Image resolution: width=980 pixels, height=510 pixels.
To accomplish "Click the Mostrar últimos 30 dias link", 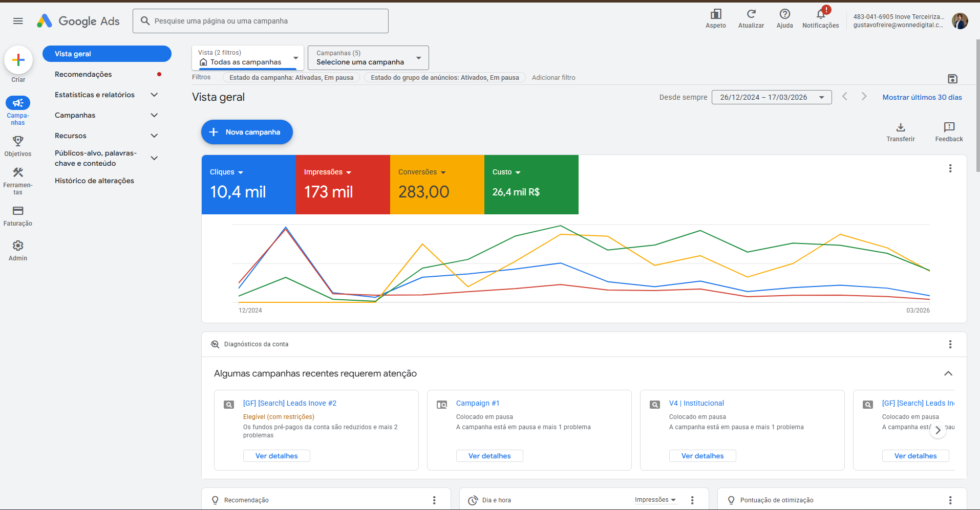I will tap(922, 97).
